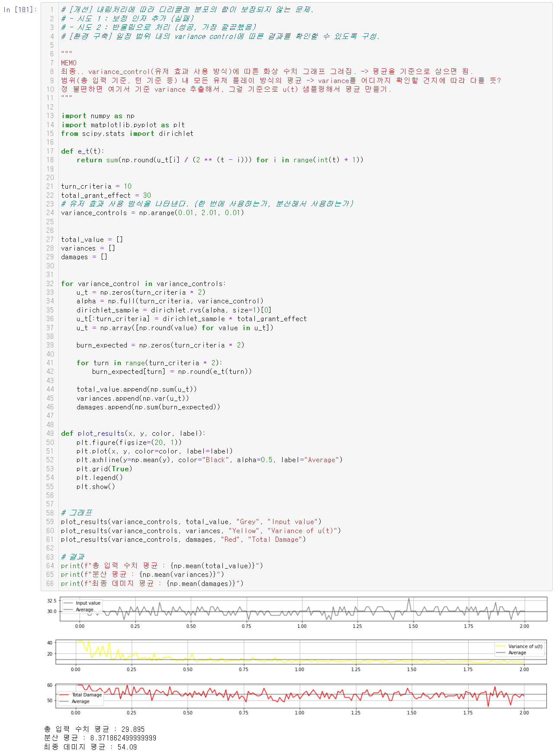
Task: Click the print line with np.mean(damages)
Action: [x=152, y=584]
